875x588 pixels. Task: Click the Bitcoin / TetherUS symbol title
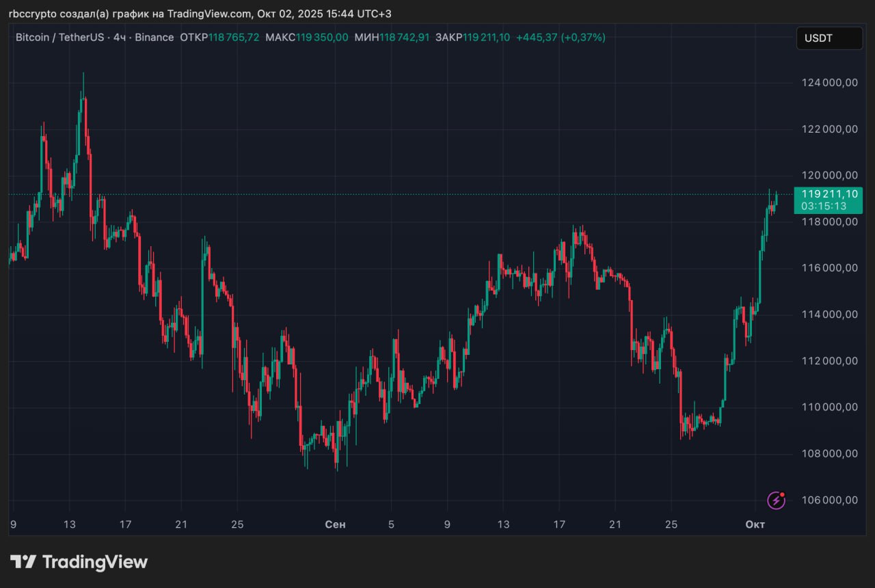pos(59,38)
